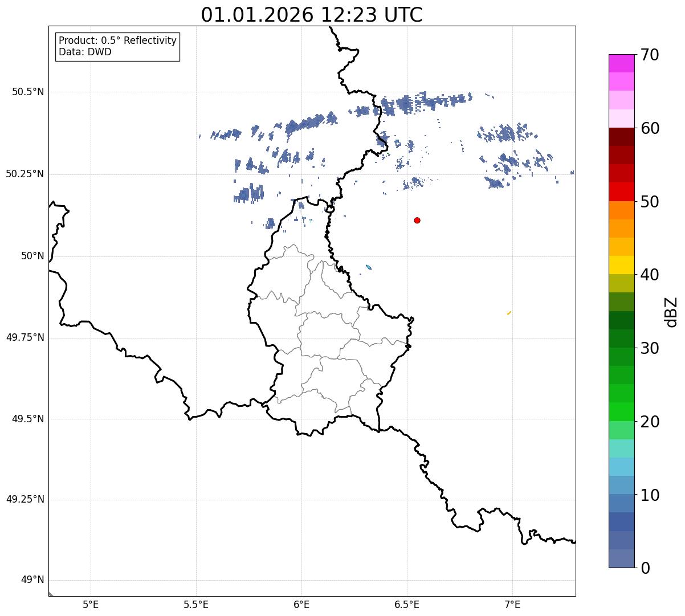Click the dark maroon colorbar segment below 60
The image size is (685, 616).
[x=621, y=137]
